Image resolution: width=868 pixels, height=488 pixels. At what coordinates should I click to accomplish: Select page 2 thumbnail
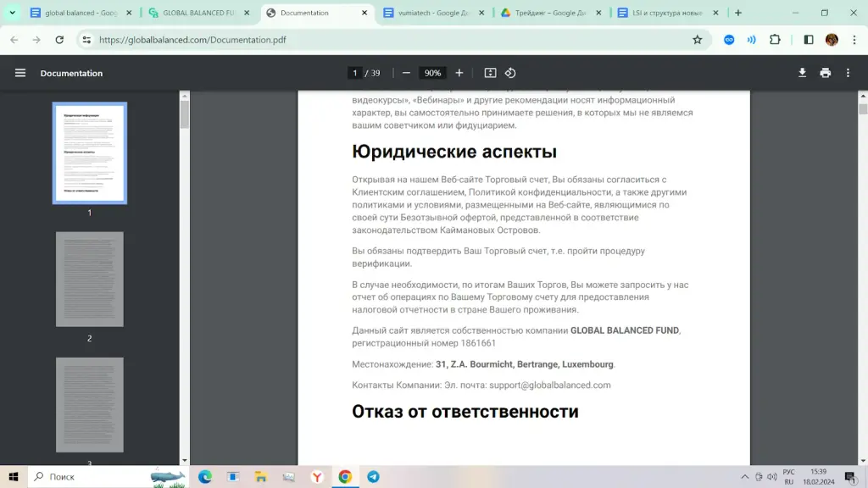(x=90, y=279)
